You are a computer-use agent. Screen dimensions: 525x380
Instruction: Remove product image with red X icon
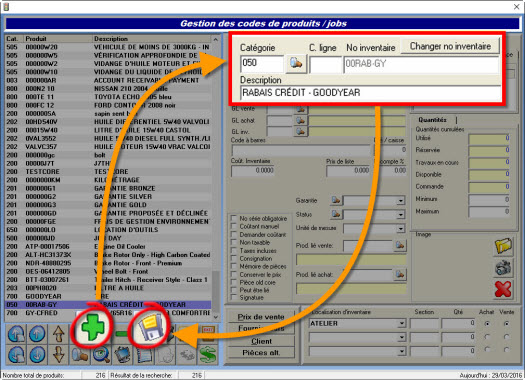point(503,289)
